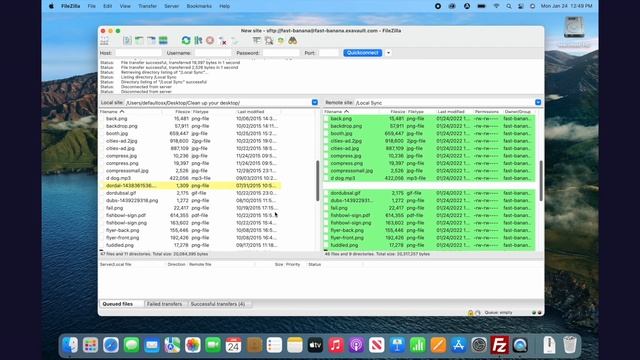Open Photos app from the Dock
640x360 pixels.
tap(193, 345)
